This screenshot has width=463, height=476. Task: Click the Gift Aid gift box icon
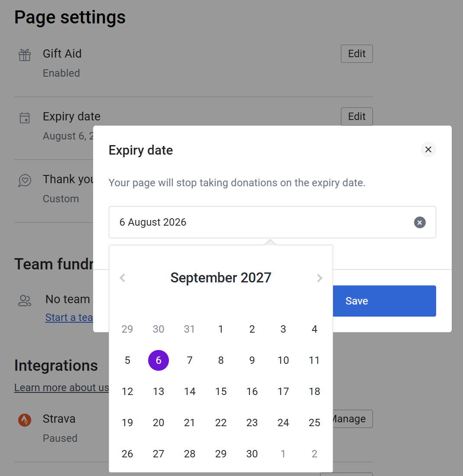tap(25, 55)
